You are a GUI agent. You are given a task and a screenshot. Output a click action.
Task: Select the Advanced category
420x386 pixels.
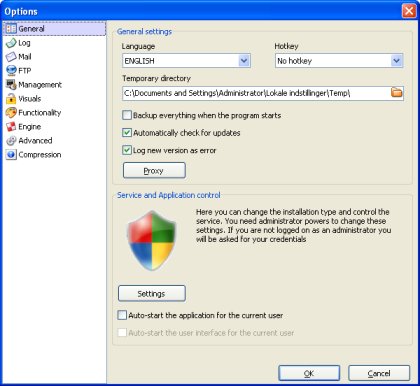point(35,141)
